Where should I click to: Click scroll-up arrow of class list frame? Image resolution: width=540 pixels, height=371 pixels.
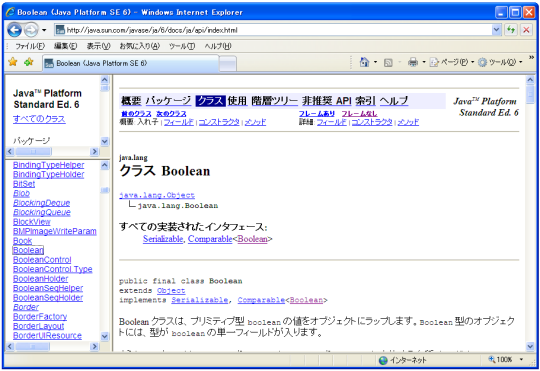(x=104, y=165)
